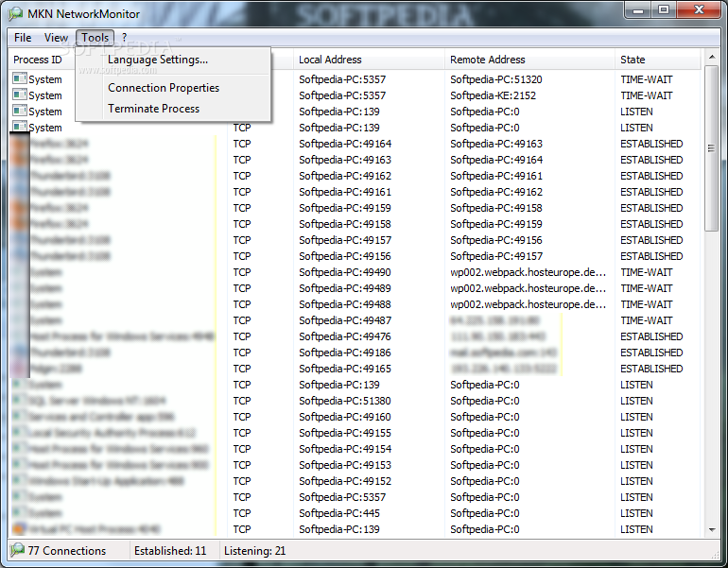Screen dimensions: 728x568
Task: Select local address Softpedia-PC:49161
Action: pyautogui.click(x=345, y=192)
